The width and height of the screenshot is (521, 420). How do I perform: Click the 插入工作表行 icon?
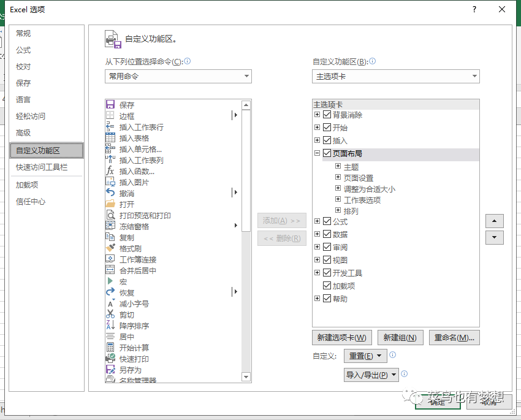point(110,126)
